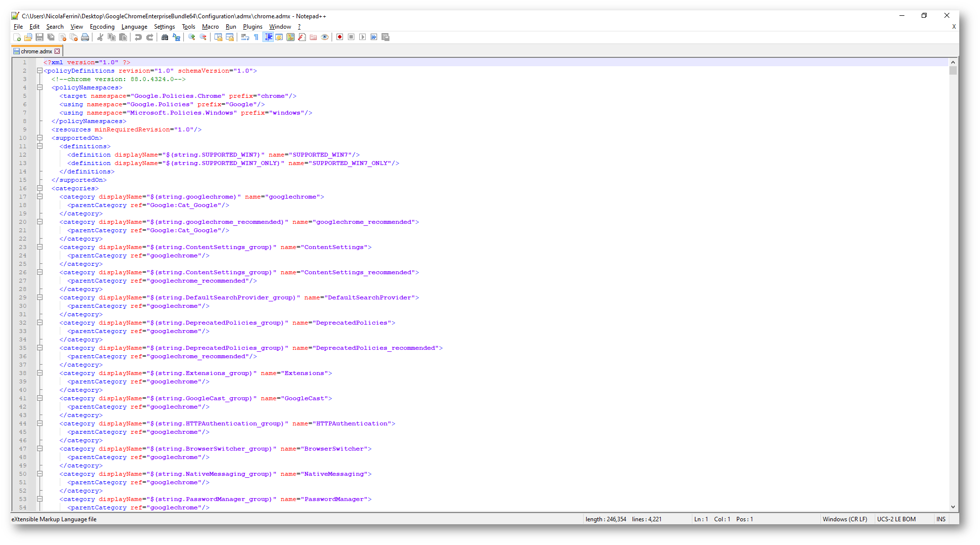This screenshot has height=545, width=980.
Task: Collapse the PasswordManager category fold line 53
Action: click(40, 499)
